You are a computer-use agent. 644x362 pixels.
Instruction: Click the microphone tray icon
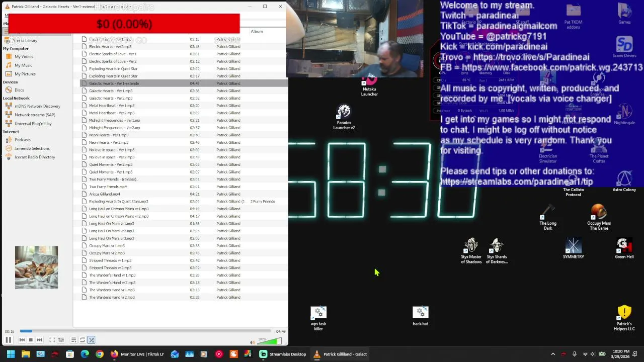coord(575,354)
